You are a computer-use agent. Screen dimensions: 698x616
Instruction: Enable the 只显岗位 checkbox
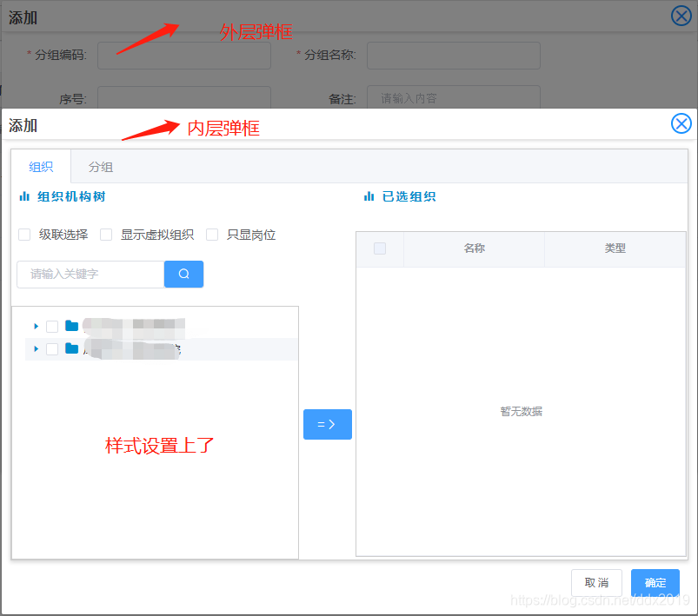click(212, 234)
